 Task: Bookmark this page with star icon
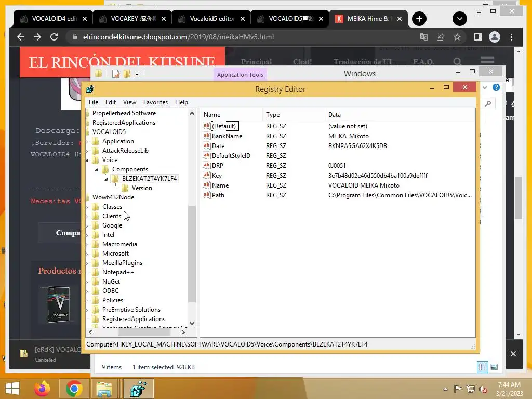click(457, 37)
